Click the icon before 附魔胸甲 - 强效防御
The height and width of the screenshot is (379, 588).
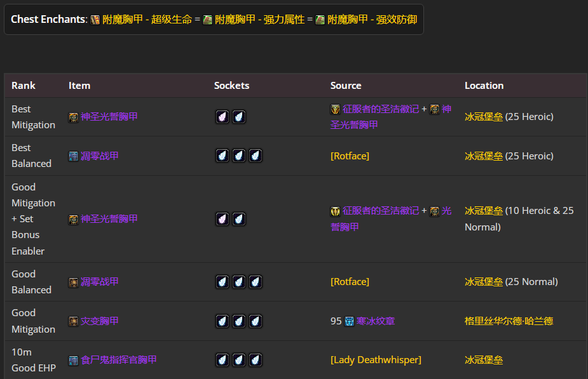pyautogui.click(x=320, y=20)
